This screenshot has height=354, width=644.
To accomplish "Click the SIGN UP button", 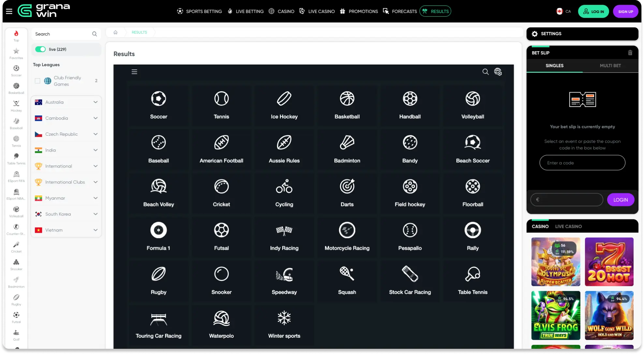I will pyautogui.click(x=625, y=11).
